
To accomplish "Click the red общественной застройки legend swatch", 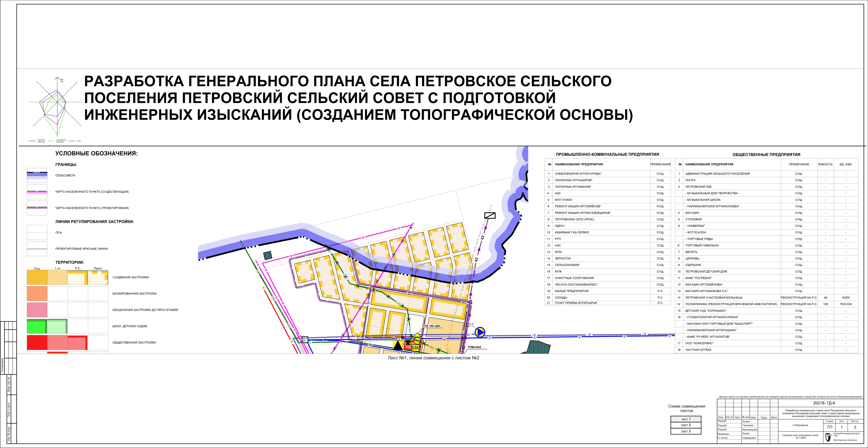I will 37,343.
